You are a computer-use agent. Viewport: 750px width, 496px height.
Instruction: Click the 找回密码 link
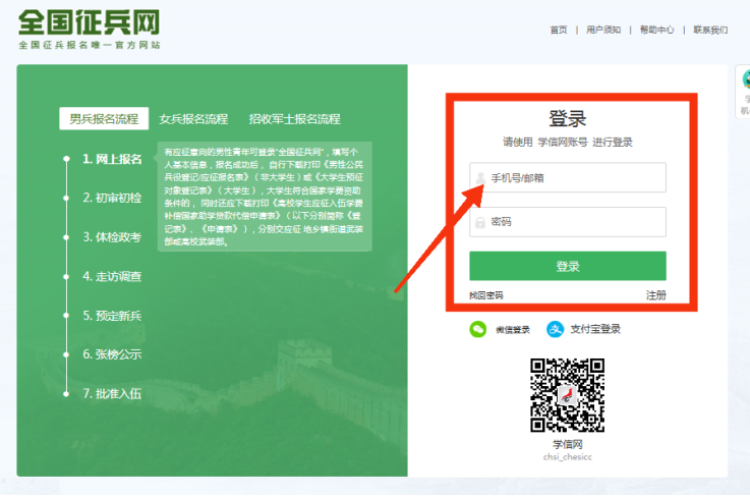(486, 295)
